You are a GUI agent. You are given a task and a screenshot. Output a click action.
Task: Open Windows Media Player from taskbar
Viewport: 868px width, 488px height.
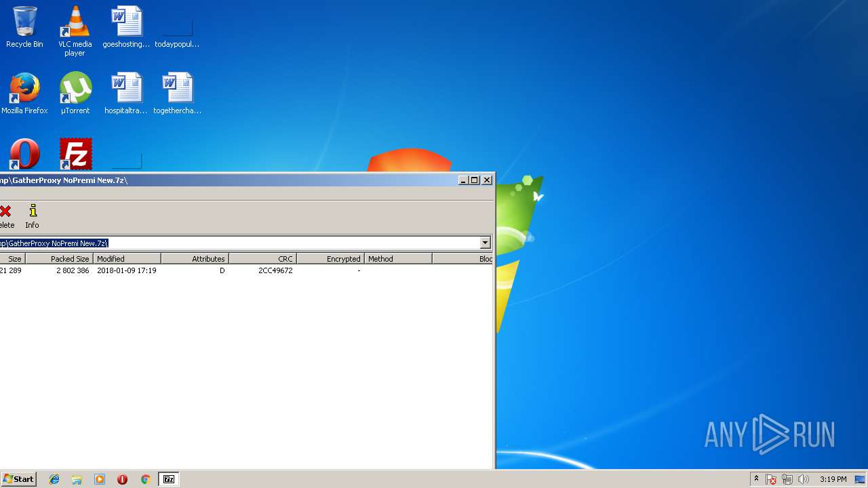pos(100,479)
